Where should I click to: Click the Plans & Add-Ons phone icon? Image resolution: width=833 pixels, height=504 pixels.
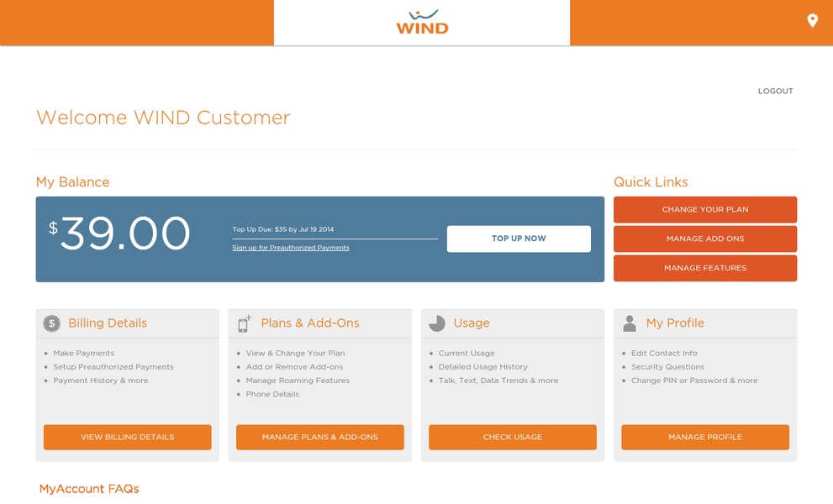(x=244, y=323)
